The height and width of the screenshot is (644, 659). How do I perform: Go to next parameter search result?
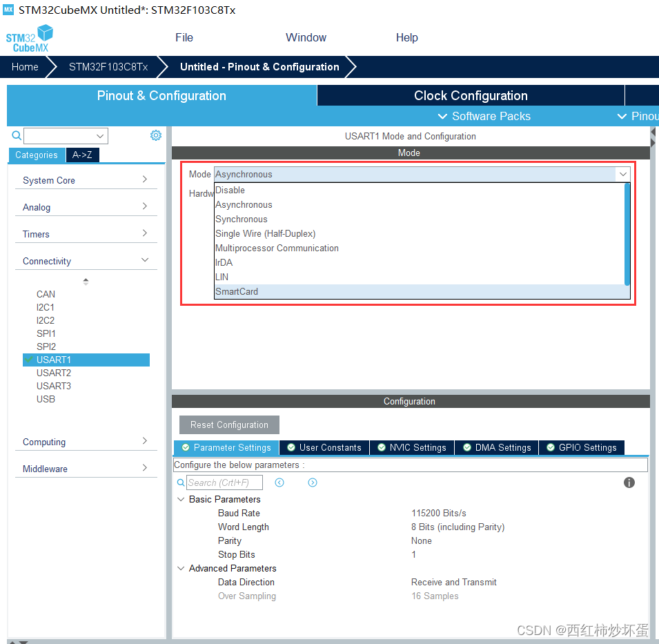pyautogui.click(x=313, y=482)
